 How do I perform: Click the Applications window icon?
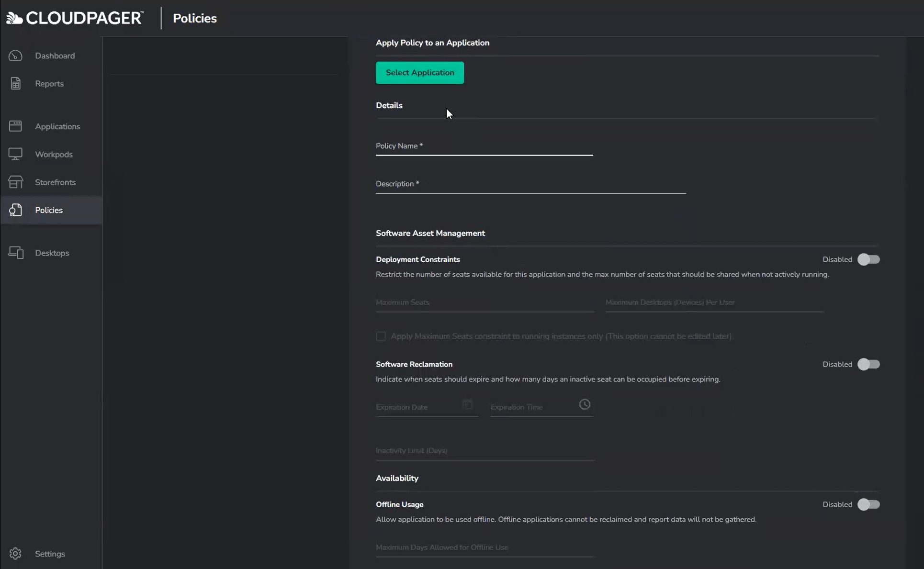15,126
